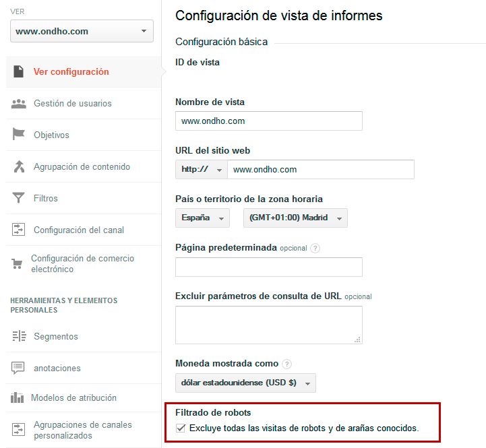Click help icon next to Página predeterminada
This screenshot has height=448, width=486.
(x=315, y=248)
